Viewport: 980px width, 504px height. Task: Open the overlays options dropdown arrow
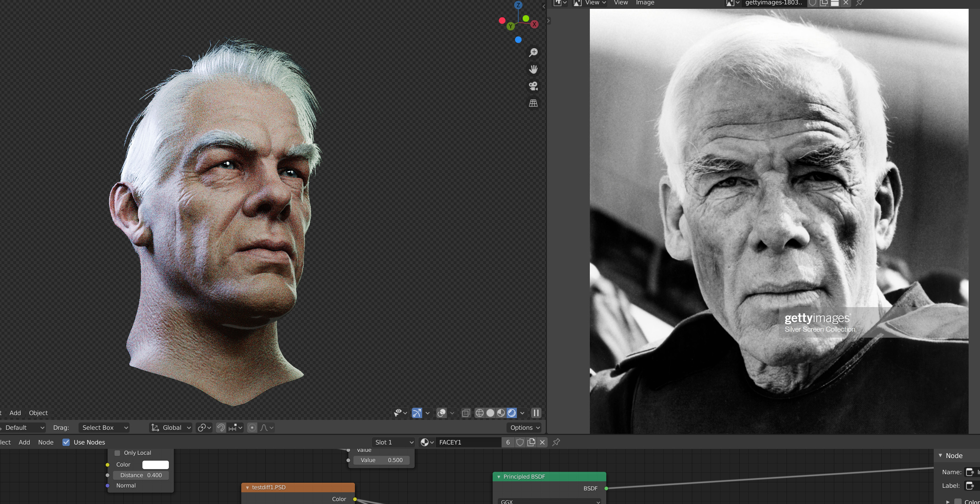click(x=452, y=413)
